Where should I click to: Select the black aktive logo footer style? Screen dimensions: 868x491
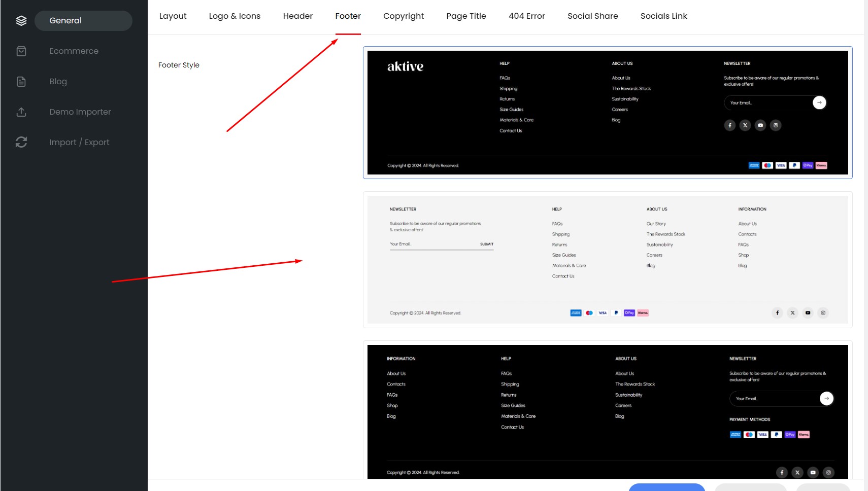(607, 113)
